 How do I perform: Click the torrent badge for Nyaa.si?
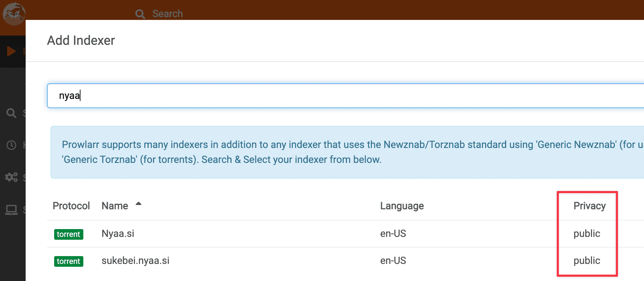click(x=68, y=234)
